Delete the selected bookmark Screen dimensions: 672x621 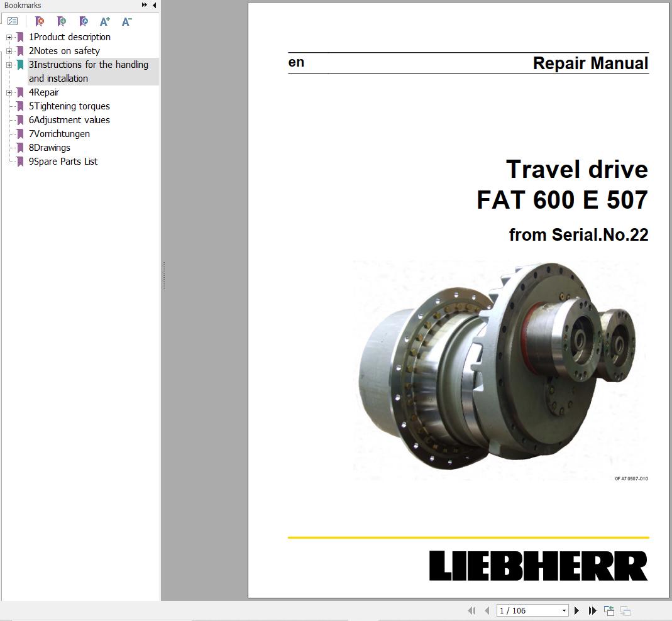(40, 21)
